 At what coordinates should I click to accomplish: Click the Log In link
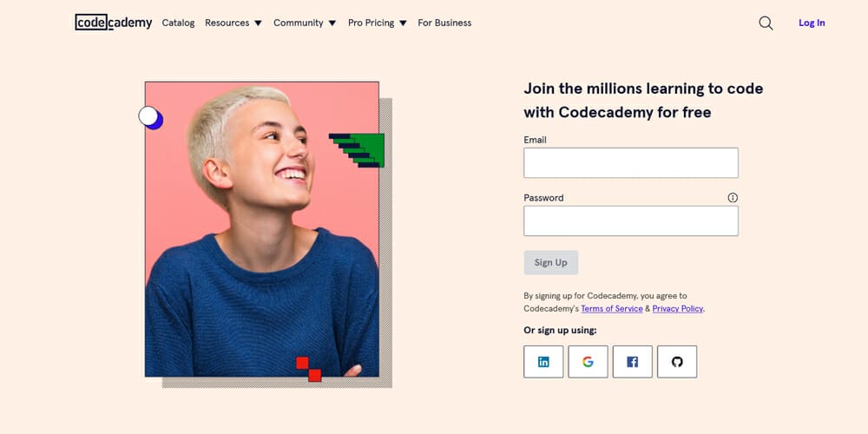[812, 23]
